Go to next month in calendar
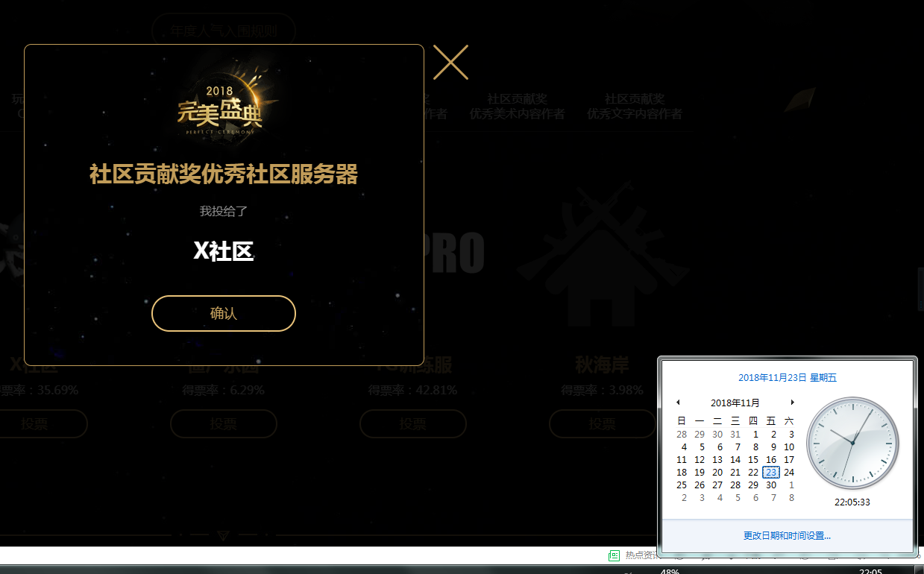Viewport: 924px width, 574px height. (x=792, y=403)
